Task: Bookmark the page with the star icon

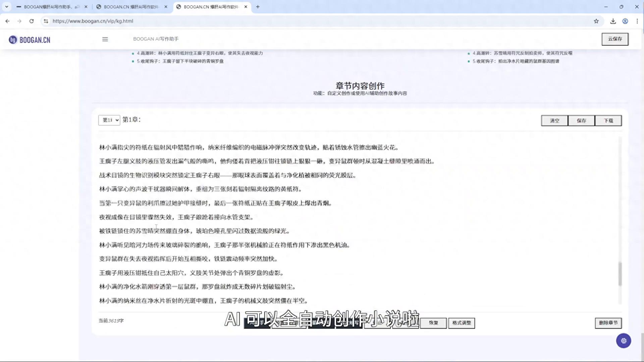Action: (x=596, y=21)
